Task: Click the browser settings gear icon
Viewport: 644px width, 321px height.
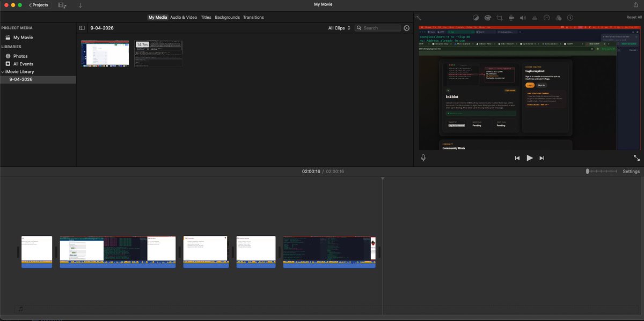Action: [406, 28]
